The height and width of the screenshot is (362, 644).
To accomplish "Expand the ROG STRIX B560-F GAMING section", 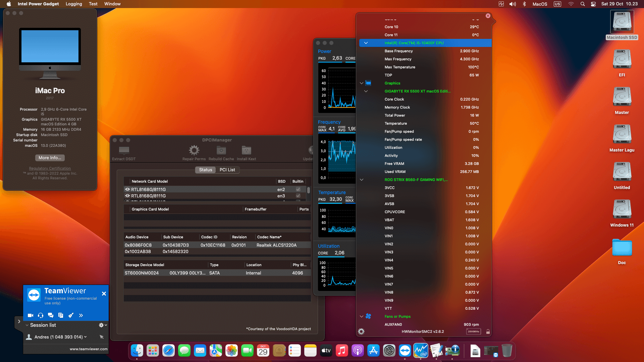I will (x=362, y=180).
